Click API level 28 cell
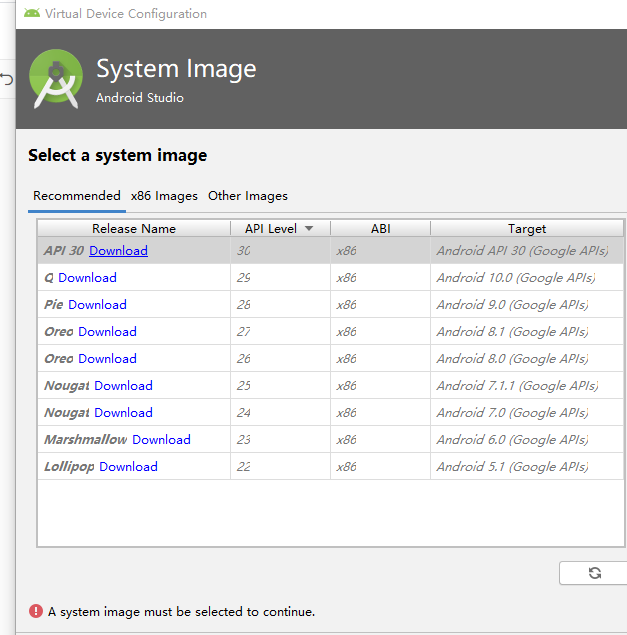 (280, 305)
